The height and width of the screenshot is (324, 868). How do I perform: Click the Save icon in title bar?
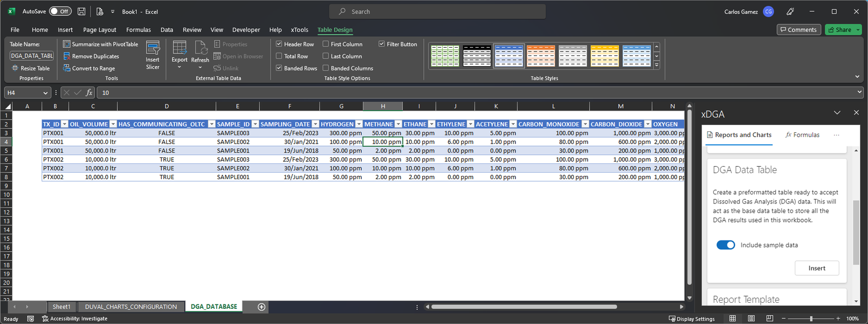point(81,11)
